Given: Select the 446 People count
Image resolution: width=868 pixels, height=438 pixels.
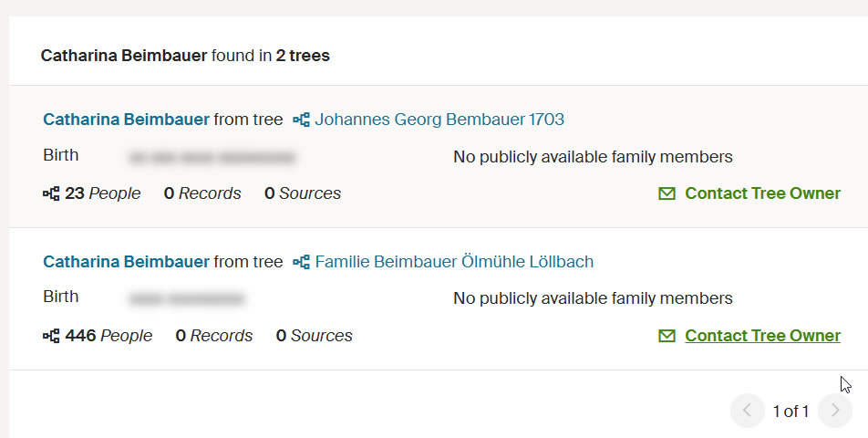Looking at the screenshot, I should click(108, 336).
